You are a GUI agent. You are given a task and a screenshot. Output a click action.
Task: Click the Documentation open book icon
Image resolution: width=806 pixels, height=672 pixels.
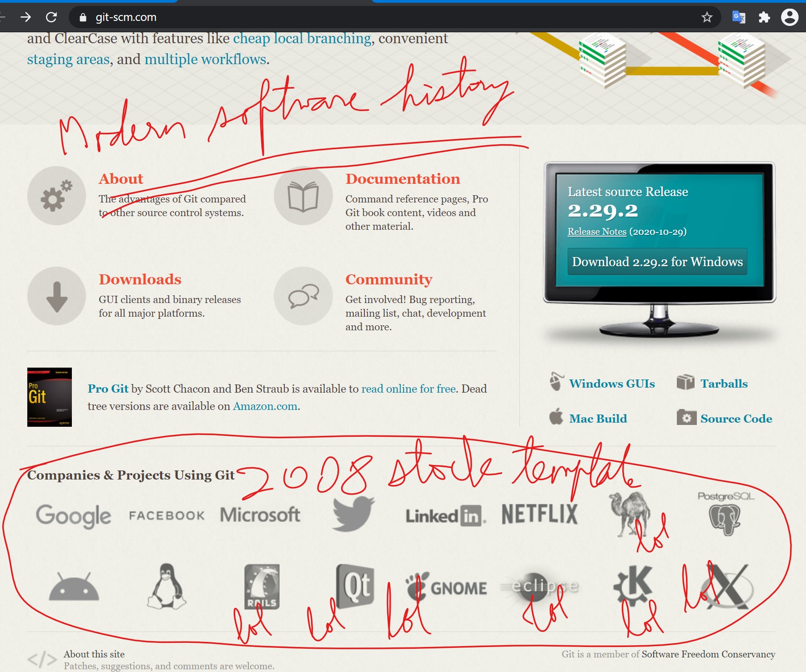[303, 196]
